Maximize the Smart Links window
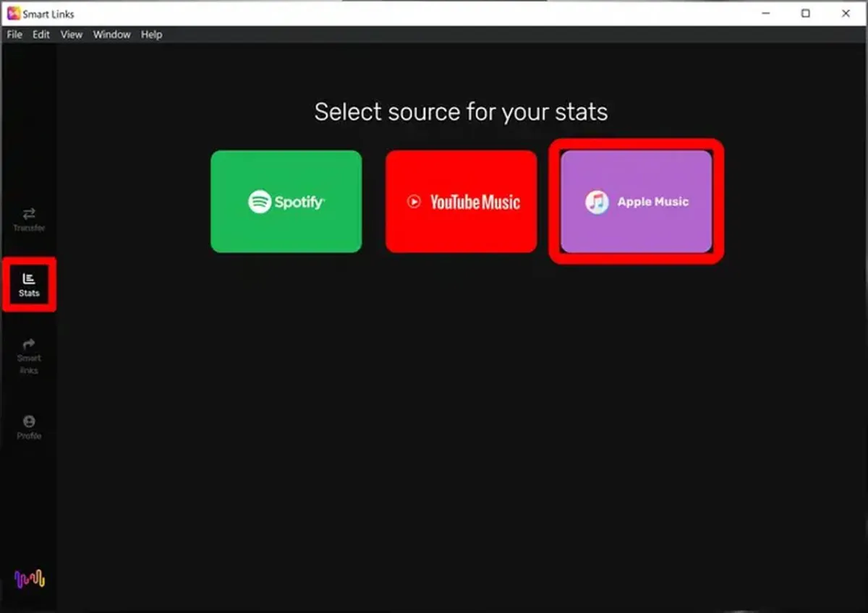This screenshot has height=613, width=868. [806, 14]
